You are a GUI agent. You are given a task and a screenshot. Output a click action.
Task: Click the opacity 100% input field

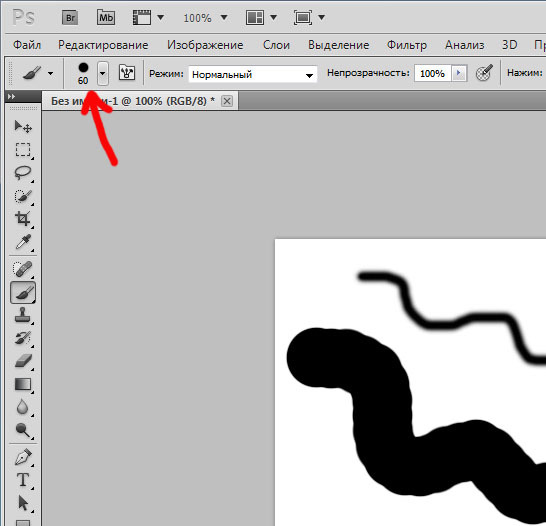pyautogui.click(x=433, y=73)
